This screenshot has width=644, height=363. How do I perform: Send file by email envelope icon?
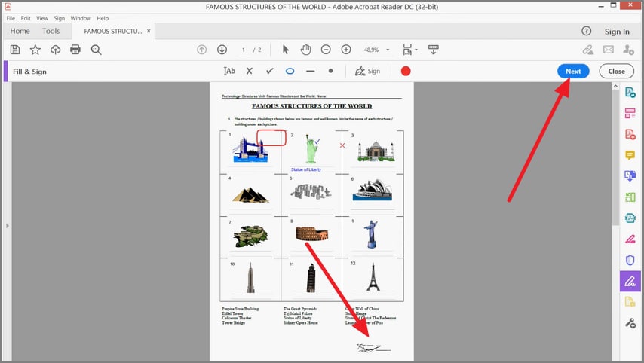point(609,50)
